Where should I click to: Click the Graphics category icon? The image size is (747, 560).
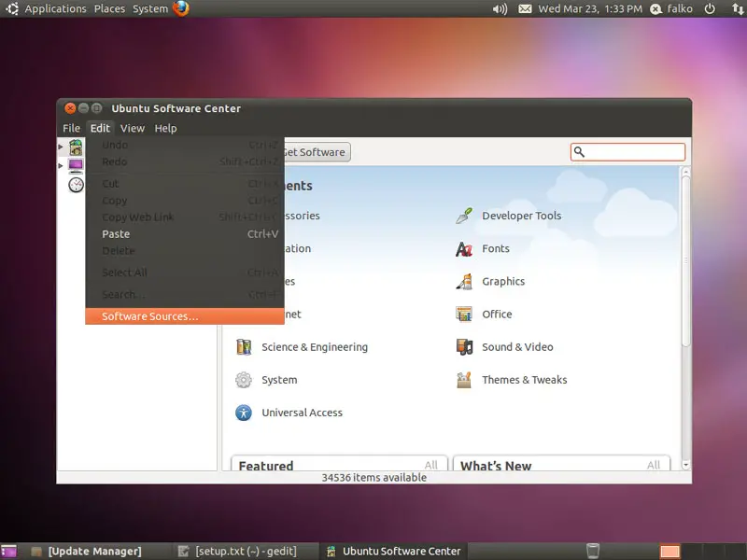[464, 282]
